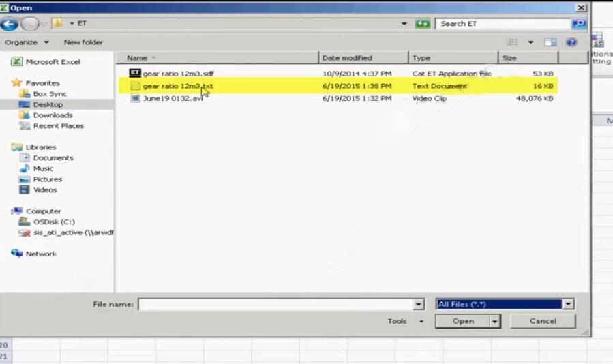Create a New folder
The image size is (613, 364).
[x=83, y=42]
